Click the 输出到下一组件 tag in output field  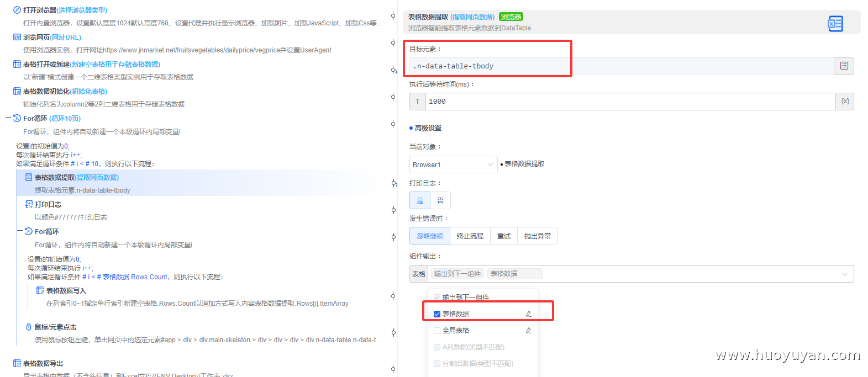(457, 274)
